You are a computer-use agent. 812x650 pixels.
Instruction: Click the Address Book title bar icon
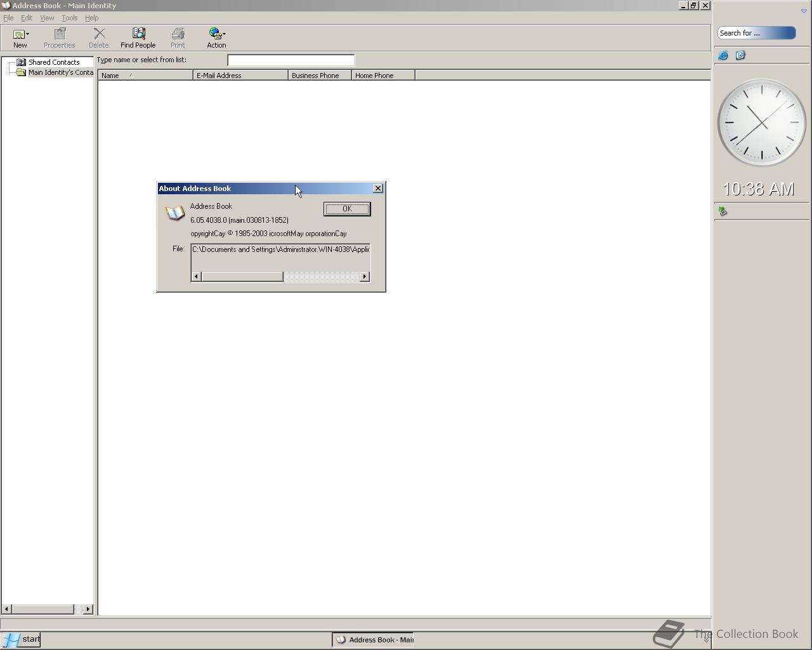coord(6,5)
